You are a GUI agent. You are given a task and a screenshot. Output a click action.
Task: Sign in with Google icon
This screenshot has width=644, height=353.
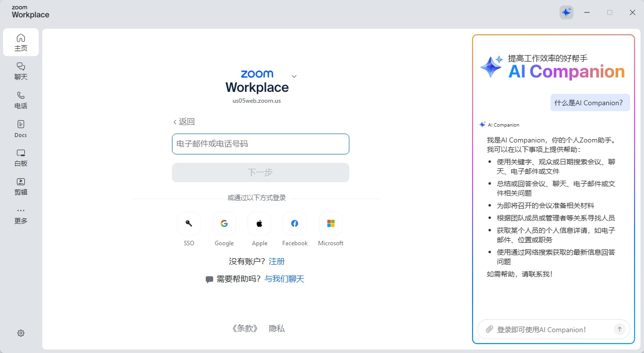224,223
